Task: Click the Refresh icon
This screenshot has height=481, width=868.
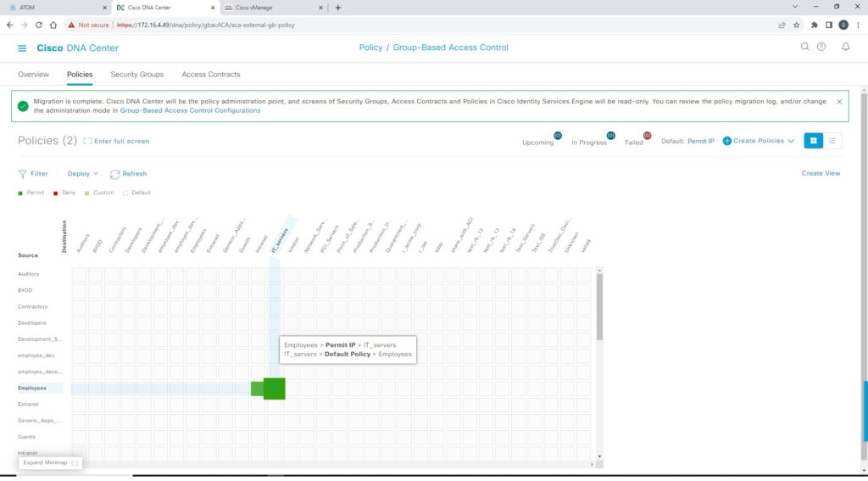Action: point(114,174)
